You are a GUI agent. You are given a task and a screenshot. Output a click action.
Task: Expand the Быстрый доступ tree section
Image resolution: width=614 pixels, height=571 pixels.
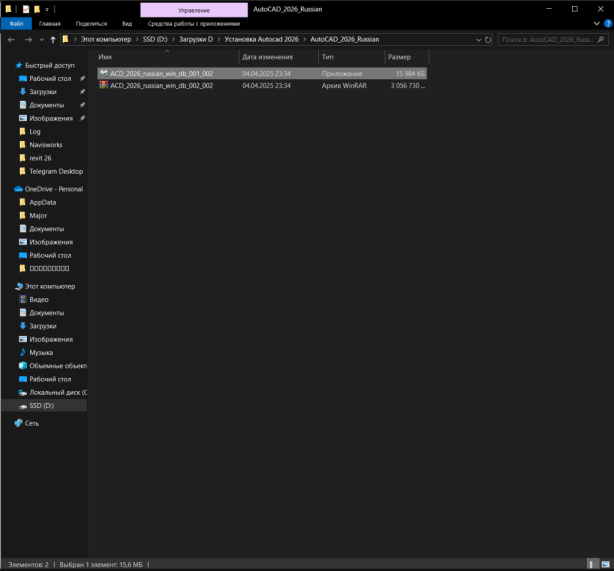tap(7, 65)
